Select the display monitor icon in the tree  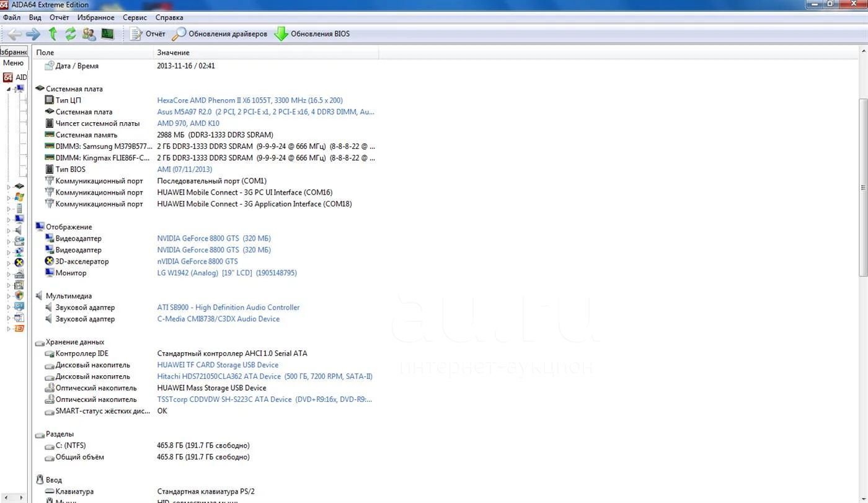19,219
